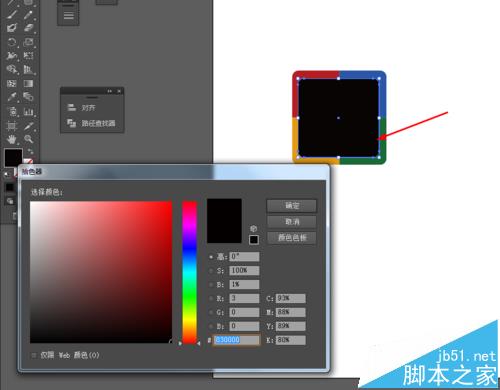500x390 pixels.
Task: Open the 对齐 panel
Action: point(88,108)
